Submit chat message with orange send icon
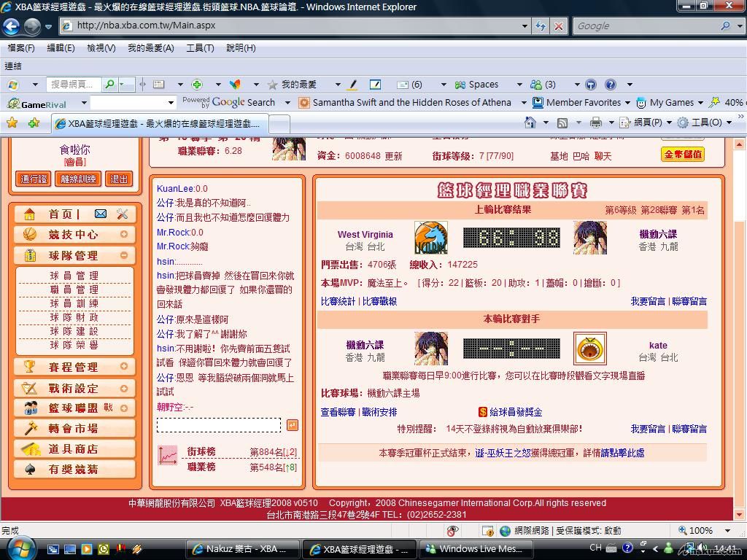Screen dimensions: 747x560 pos(293,425)
